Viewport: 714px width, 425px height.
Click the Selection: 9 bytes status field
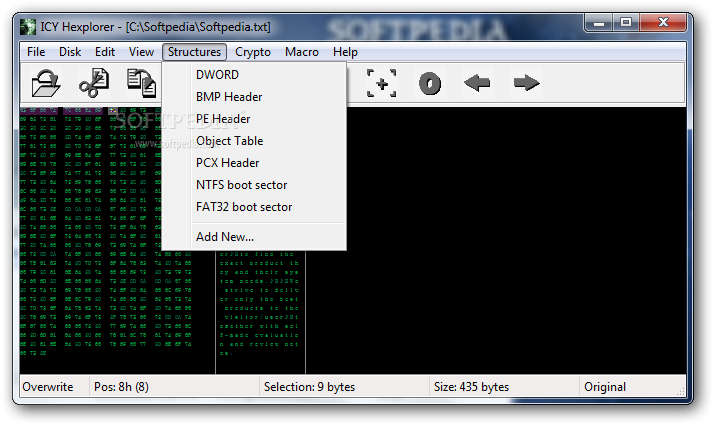(x=344, y=387)
